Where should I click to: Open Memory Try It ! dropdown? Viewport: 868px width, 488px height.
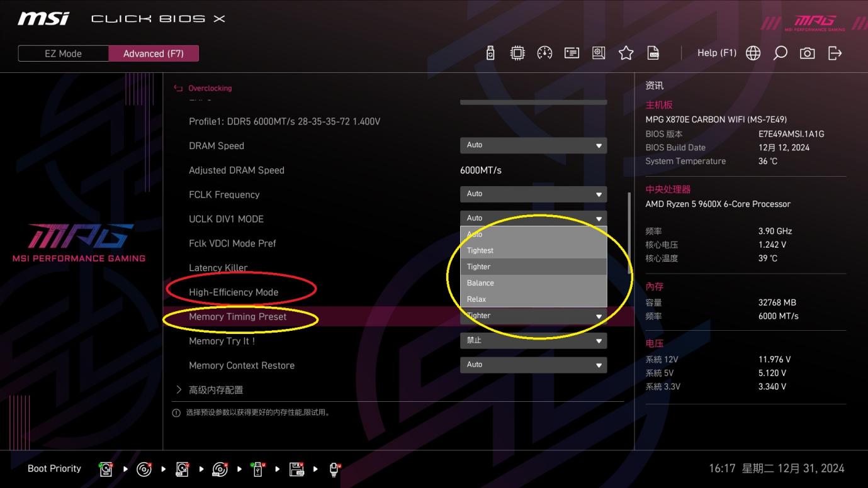[533, 340]
